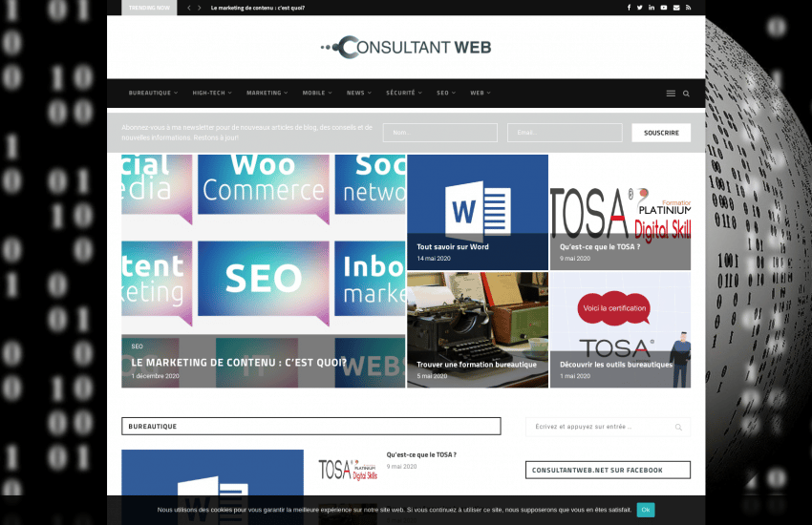Click the 1 décembre 2020 date
This screenshot has height=525, width=812.
pyautogui.click(x=156, y=376)
